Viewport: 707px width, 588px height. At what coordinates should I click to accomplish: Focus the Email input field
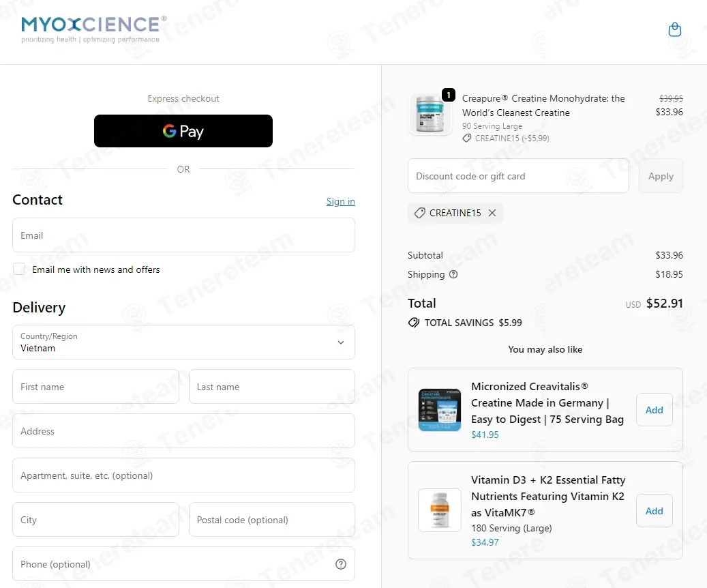183,235
